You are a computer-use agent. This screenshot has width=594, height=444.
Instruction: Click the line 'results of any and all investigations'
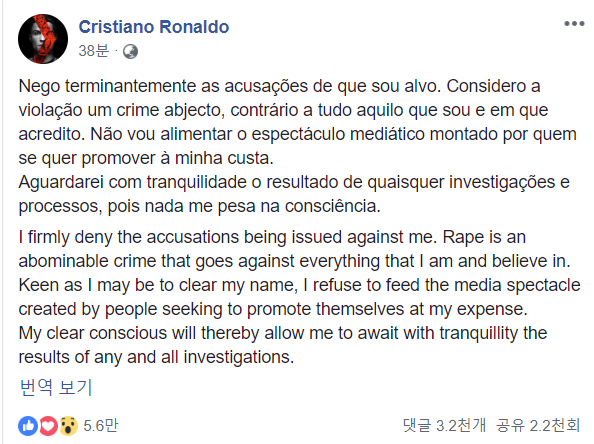pos(156,357)
